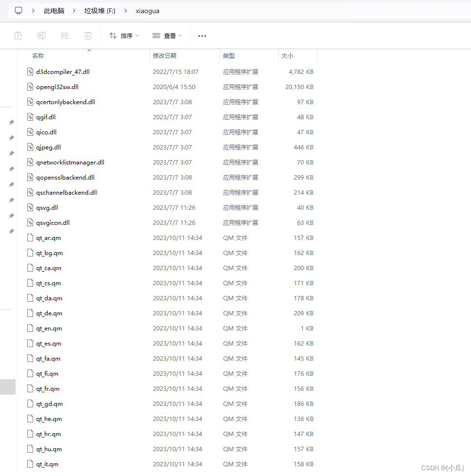This screenshot has height=476, width=471.
Task: Click qsvgicon.dll file icon
Action: (x=30, y=222)
